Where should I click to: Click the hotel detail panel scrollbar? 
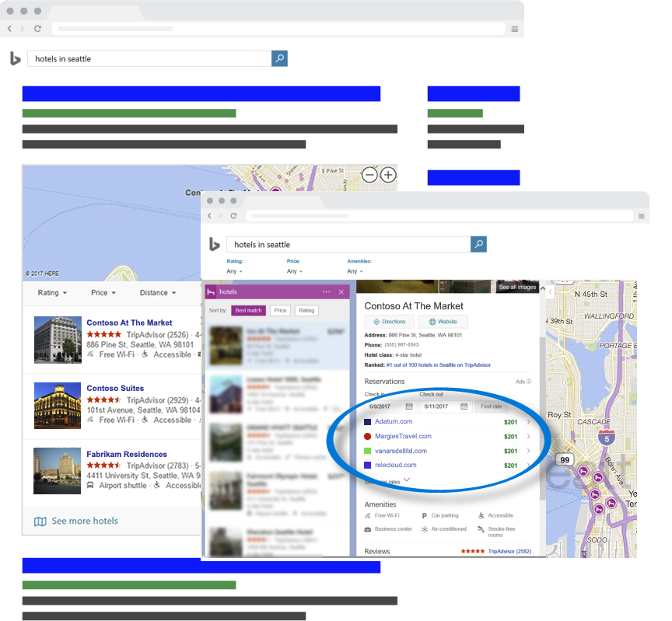[543, 417]
